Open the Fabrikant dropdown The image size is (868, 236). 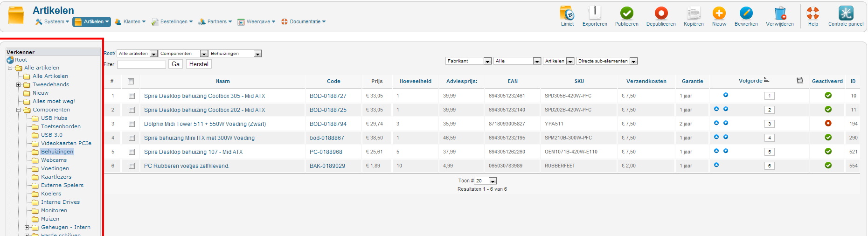[468, 61]
